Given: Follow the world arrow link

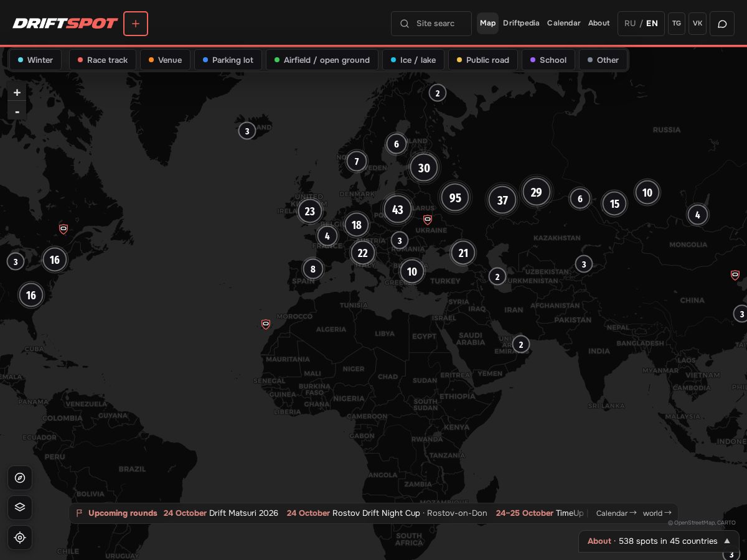Looking at the screenshot, I should click(657, 513).
